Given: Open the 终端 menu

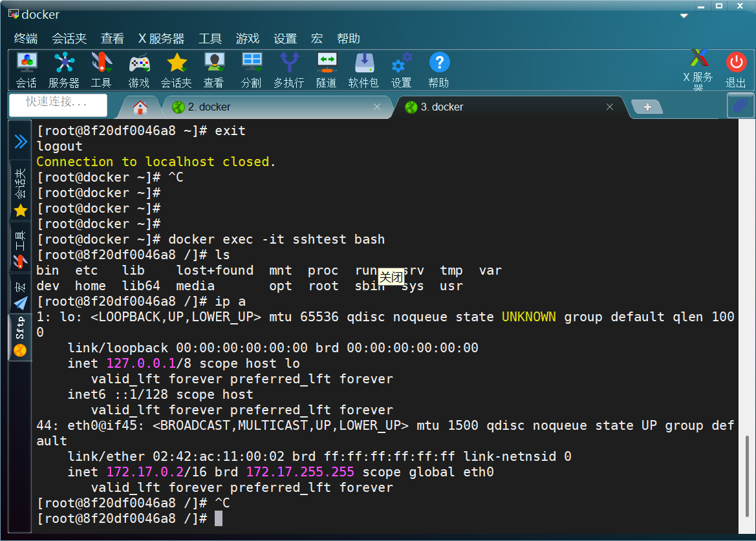Looking at the screenshot, I should [26, 39].
